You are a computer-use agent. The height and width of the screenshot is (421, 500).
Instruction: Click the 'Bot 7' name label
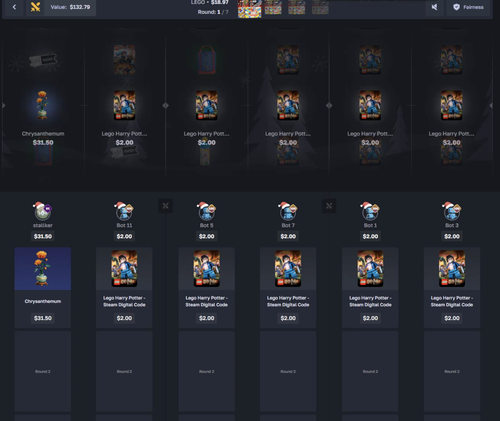coord(288,226)
